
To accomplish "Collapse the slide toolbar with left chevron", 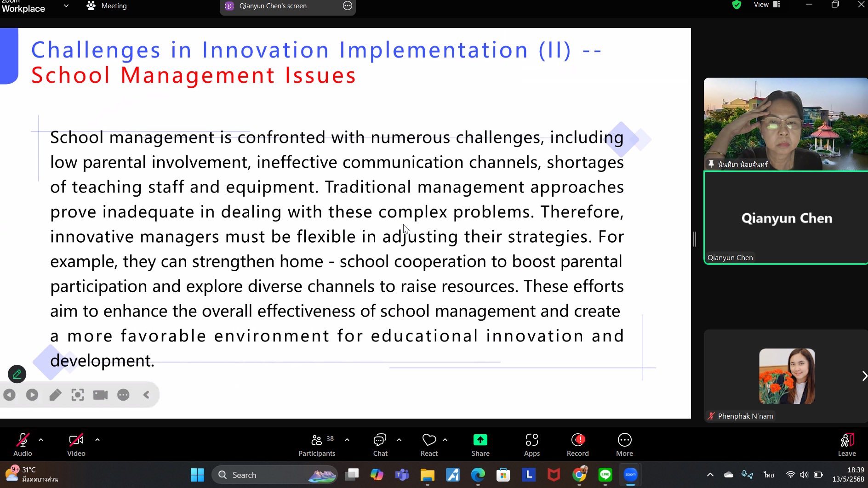I will (x=146, y=395).
